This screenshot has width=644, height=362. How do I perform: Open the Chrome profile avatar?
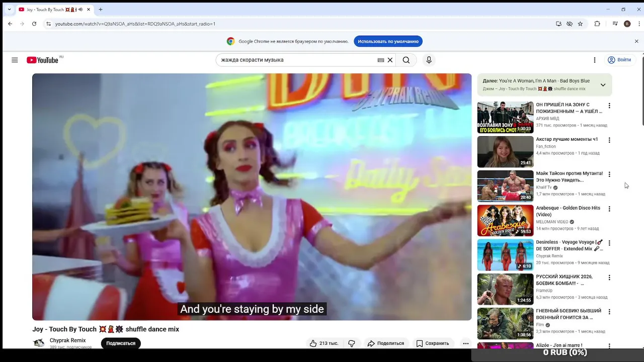[x=627, y=24]
